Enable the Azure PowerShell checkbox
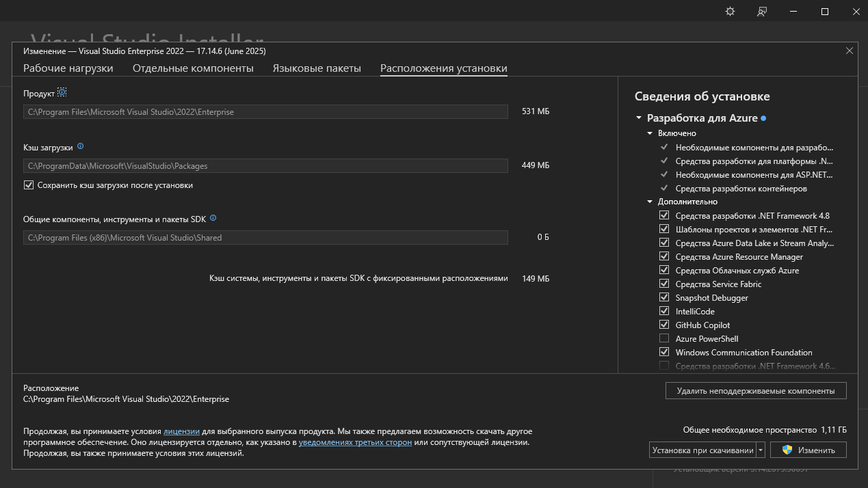This screenshot has width=868, height=488. (x=663, y=338)
